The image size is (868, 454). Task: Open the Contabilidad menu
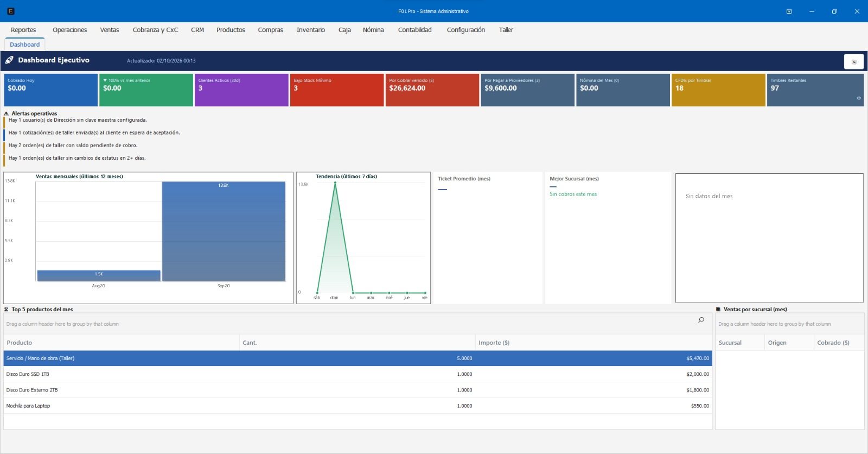(415, 30)
